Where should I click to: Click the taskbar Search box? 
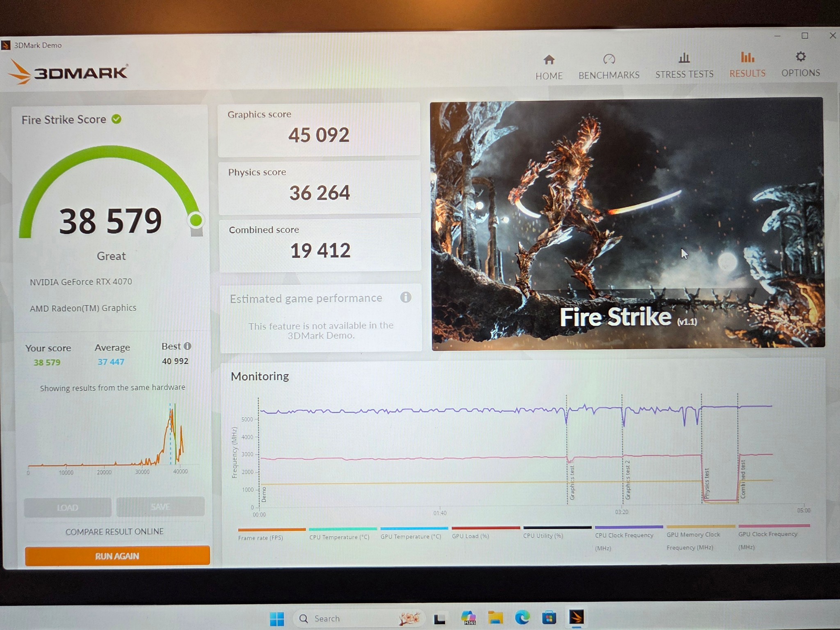pos(359,618)
